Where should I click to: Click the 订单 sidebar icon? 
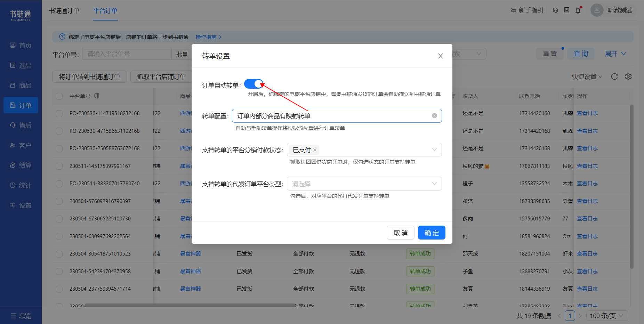tap(13, 105)
